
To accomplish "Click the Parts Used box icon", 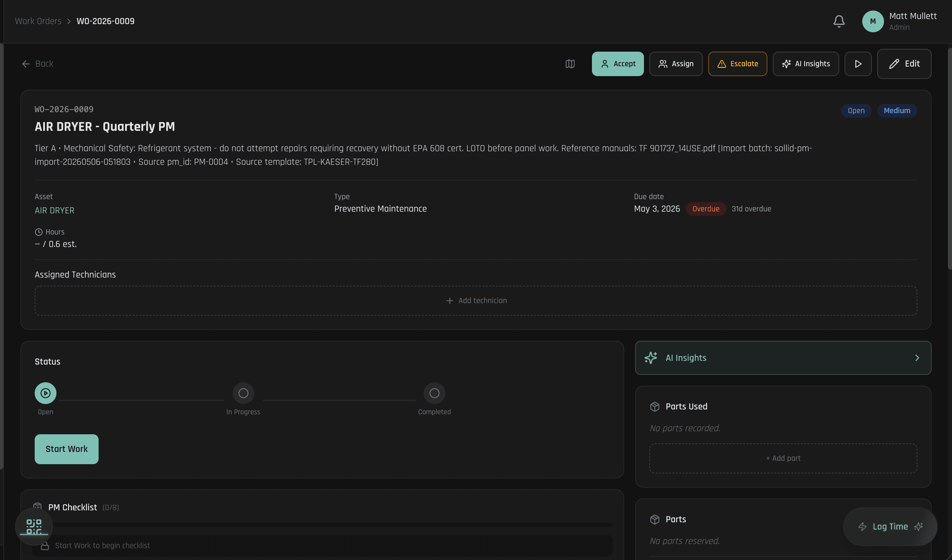I will tap(654, 407).
